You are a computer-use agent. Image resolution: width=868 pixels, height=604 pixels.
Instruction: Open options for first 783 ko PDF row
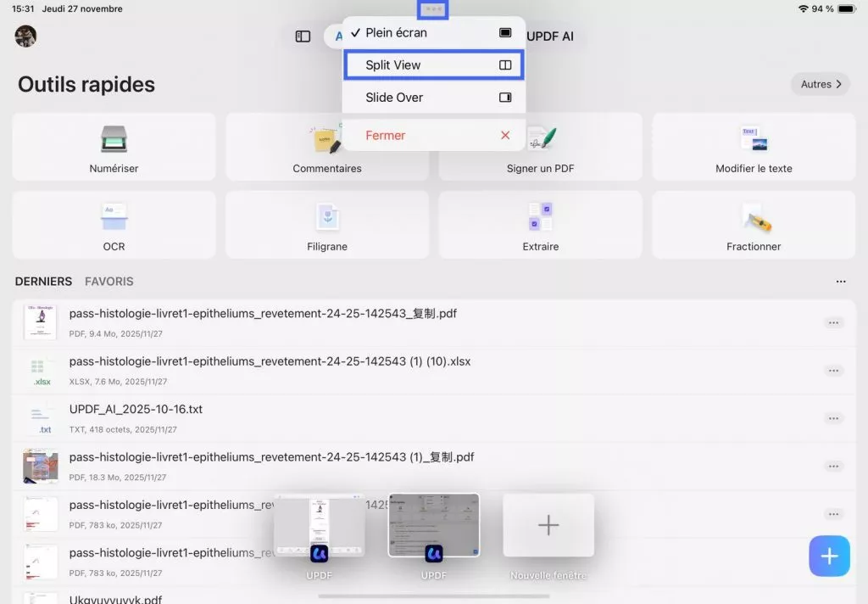coord(833,514)
